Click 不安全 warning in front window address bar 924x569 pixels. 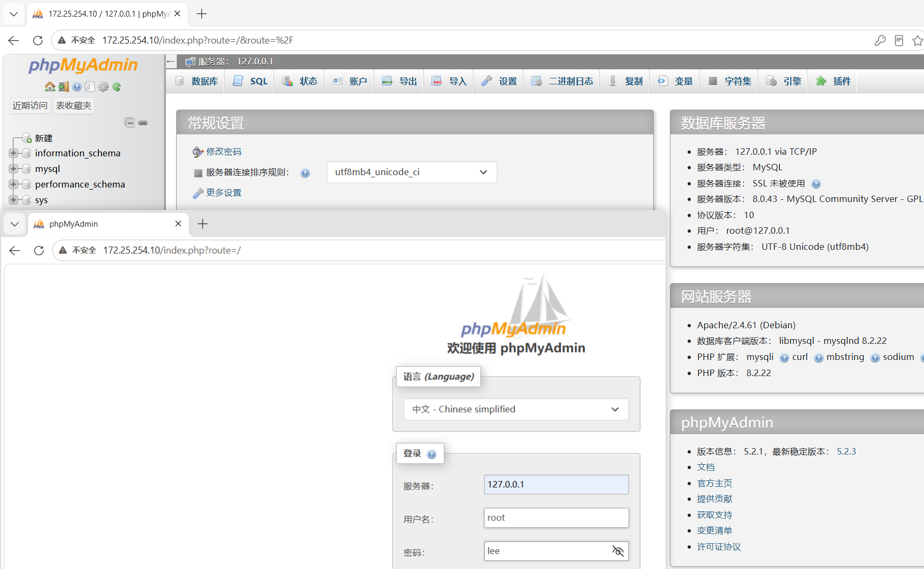pyautogui.click(x=78, y=250)
